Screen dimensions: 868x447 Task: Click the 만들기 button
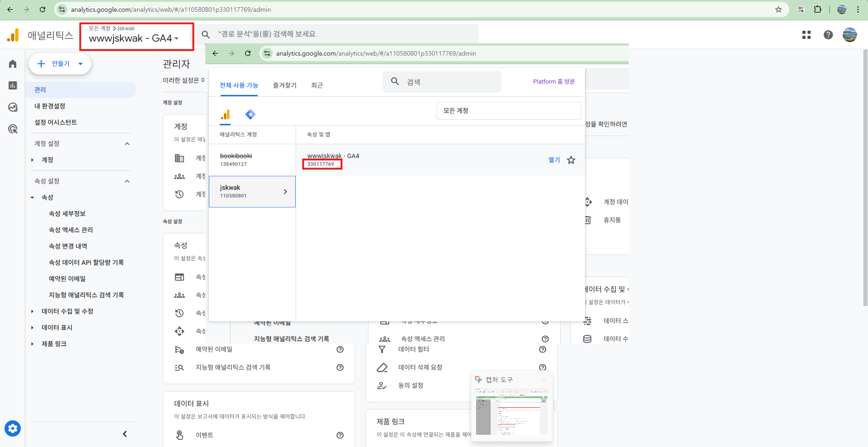point(60,64)
